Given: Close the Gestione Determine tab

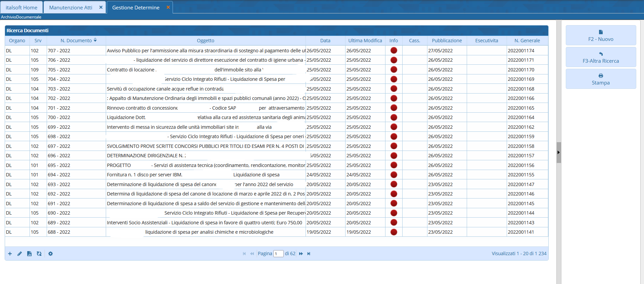Looking at the screenshot, I should tap(168, 7).
